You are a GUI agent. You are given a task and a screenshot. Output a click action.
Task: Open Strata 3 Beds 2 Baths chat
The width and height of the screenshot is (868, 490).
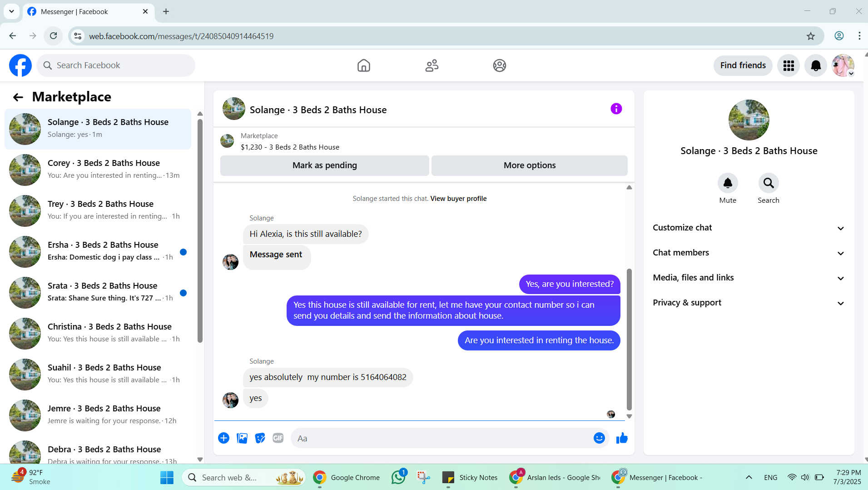(x=98, y=292)
